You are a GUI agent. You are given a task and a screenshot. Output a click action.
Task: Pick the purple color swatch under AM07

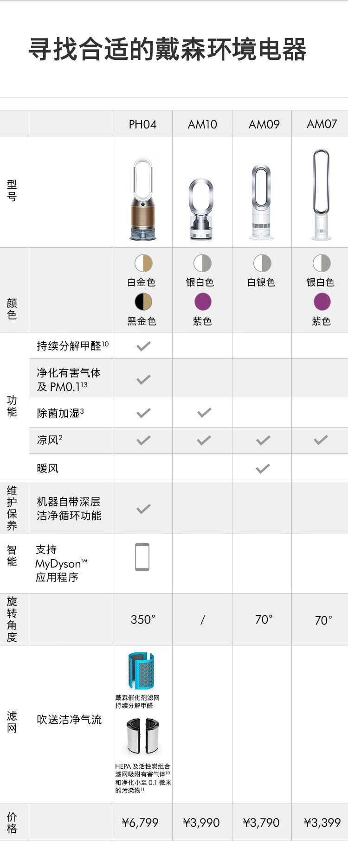[x=322, y=302]
